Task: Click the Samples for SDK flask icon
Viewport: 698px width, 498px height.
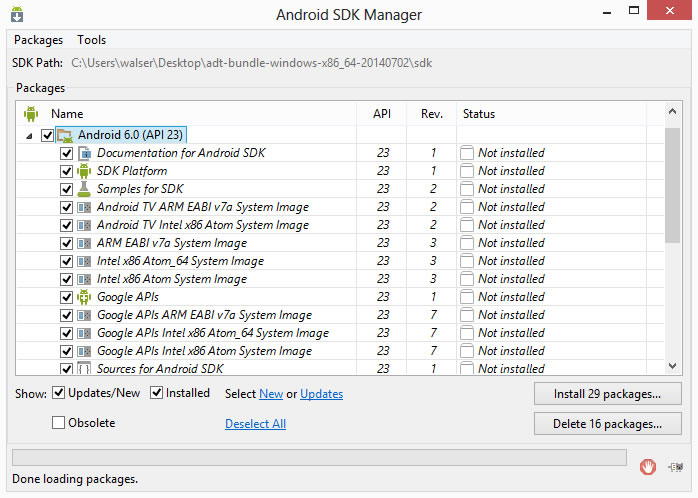Action: point(84,189)
